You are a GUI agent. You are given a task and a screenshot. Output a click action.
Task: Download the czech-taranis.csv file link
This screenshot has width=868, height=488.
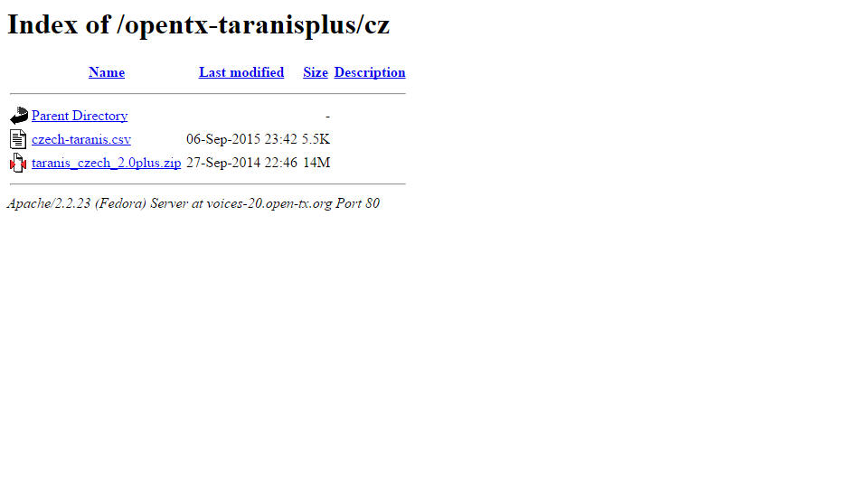point(81,139)
